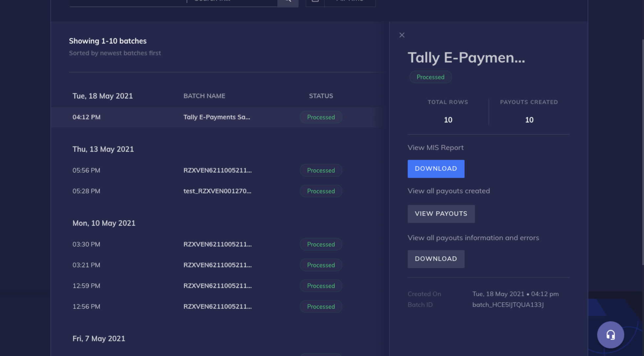Click the STATUS column header
The image size is (644, 356).
pyautogui.click(x=321, y=96)
